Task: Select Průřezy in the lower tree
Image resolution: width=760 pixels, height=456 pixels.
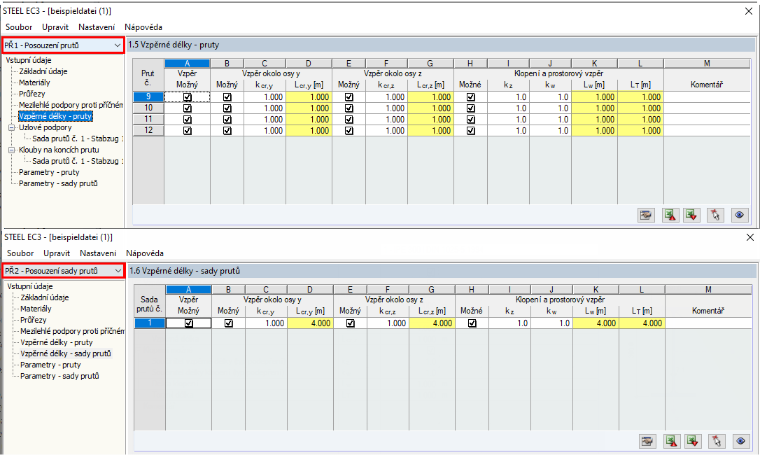Action: 33,320
